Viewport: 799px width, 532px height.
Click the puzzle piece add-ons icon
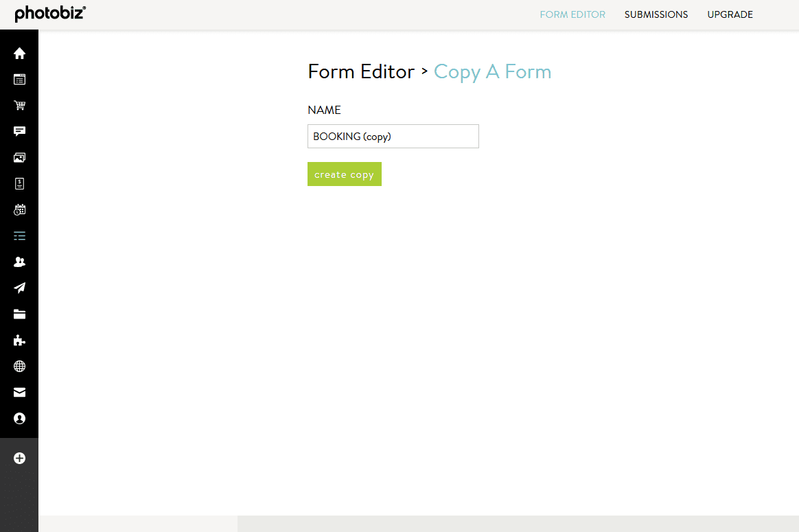coord(19,340)
